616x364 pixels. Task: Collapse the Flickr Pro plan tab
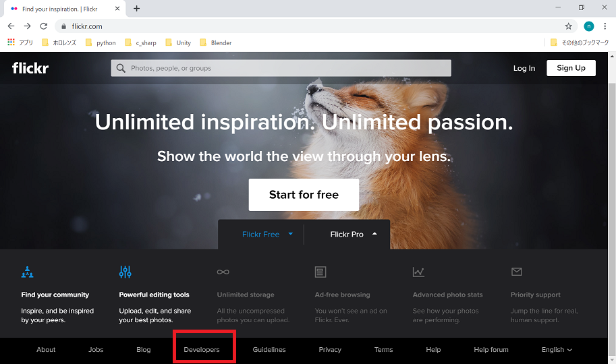click(354, 235)
